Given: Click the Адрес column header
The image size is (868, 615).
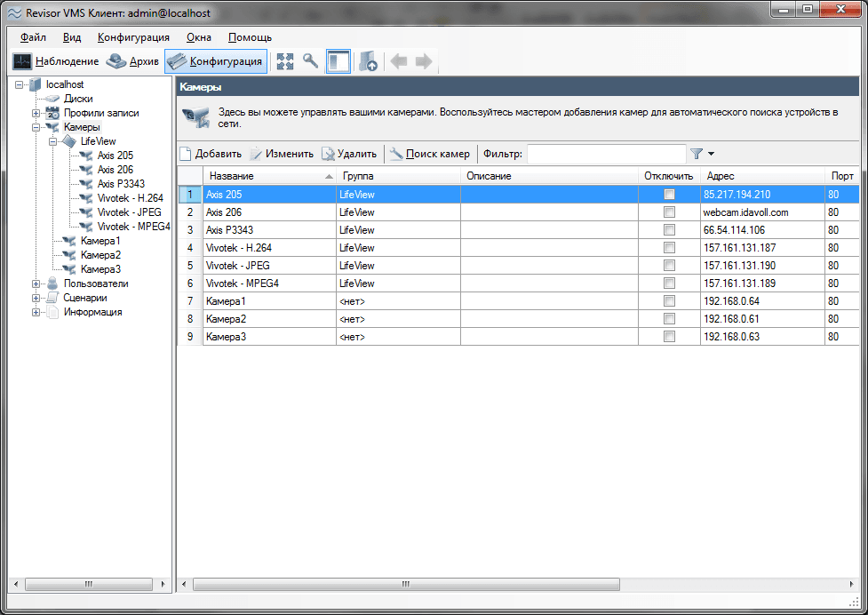Looking at the screenshot, I should (x=762, y=176).
